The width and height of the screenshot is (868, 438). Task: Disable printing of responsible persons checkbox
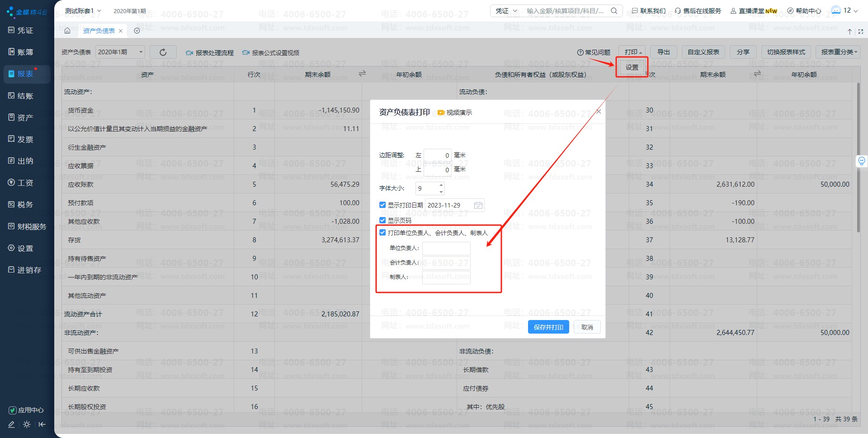[382, 233]
